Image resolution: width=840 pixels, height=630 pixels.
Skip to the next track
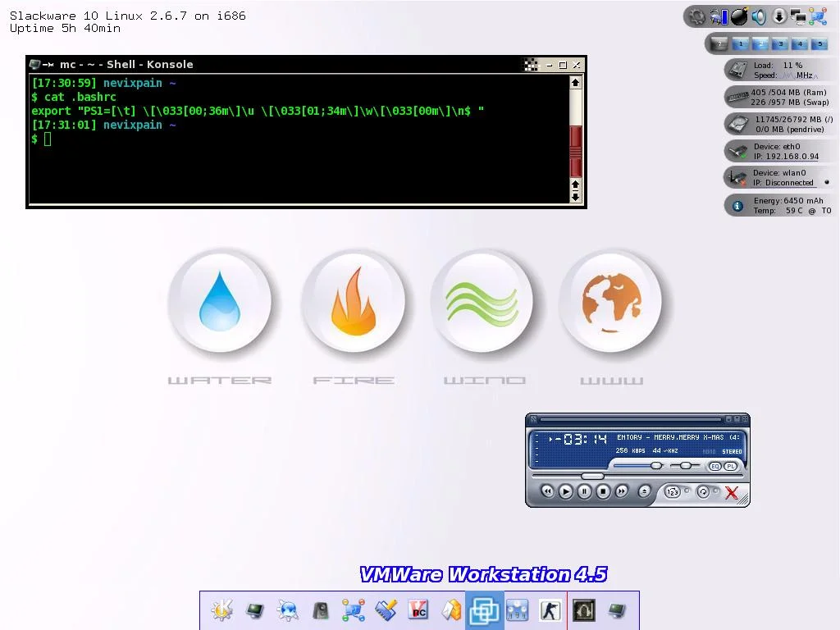622,491
